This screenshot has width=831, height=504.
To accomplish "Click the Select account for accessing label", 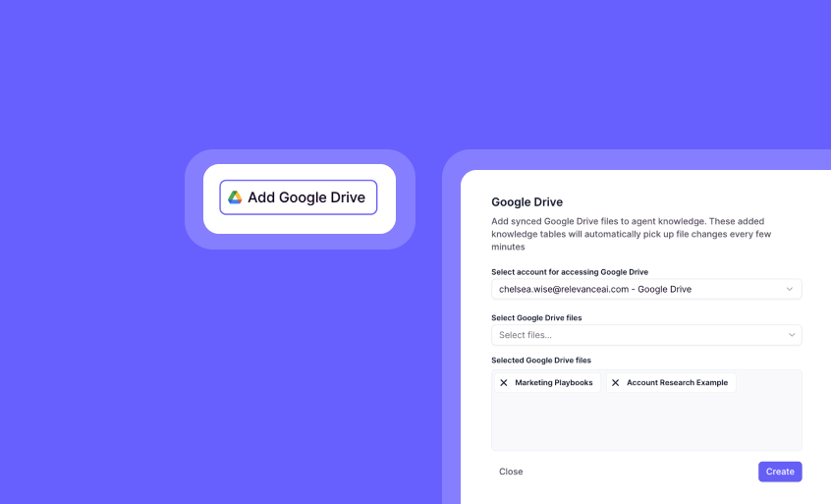I will click(x=570, y=272).
